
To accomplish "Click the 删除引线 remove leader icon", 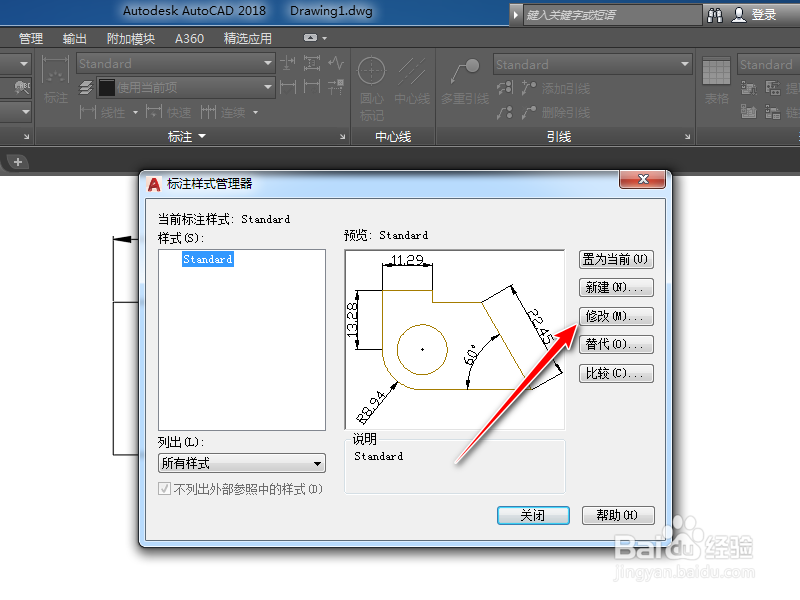I will [529, 112].
